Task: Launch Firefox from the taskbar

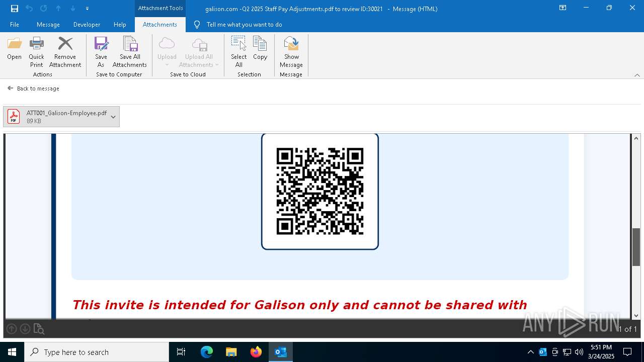Action: (x=256, y=352)
